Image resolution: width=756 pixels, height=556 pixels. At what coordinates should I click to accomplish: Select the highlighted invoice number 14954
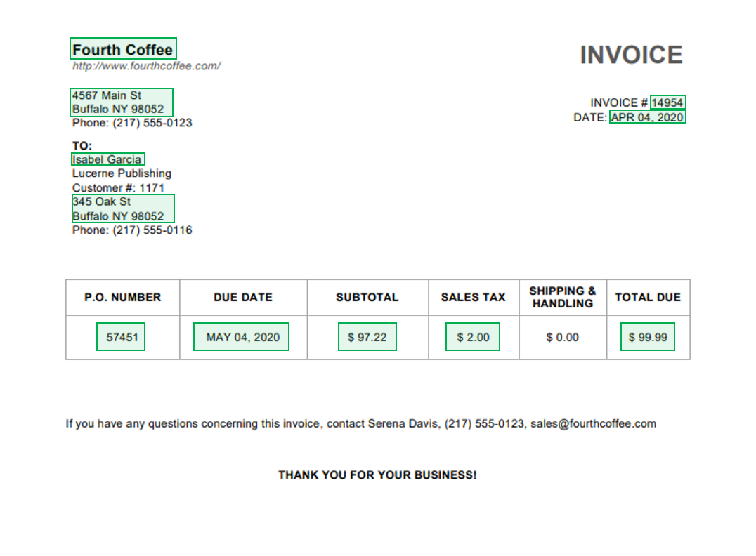(667, 102)
